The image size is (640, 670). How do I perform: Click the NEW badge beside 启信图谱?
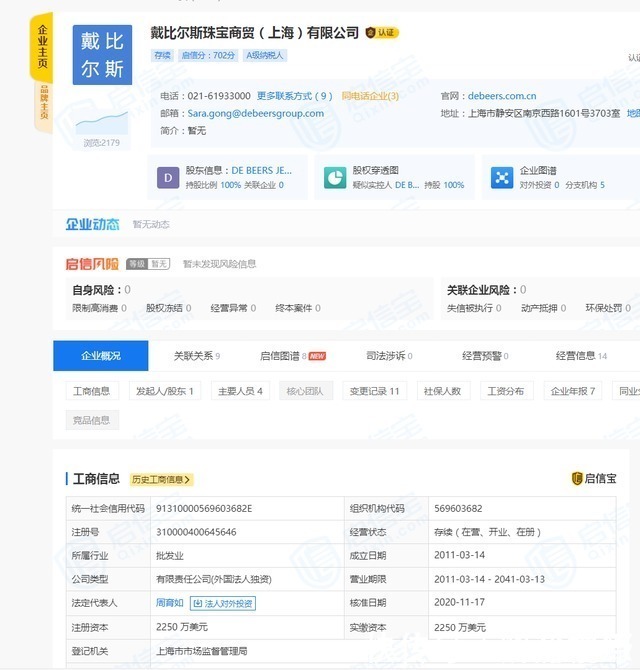point(317,356)
